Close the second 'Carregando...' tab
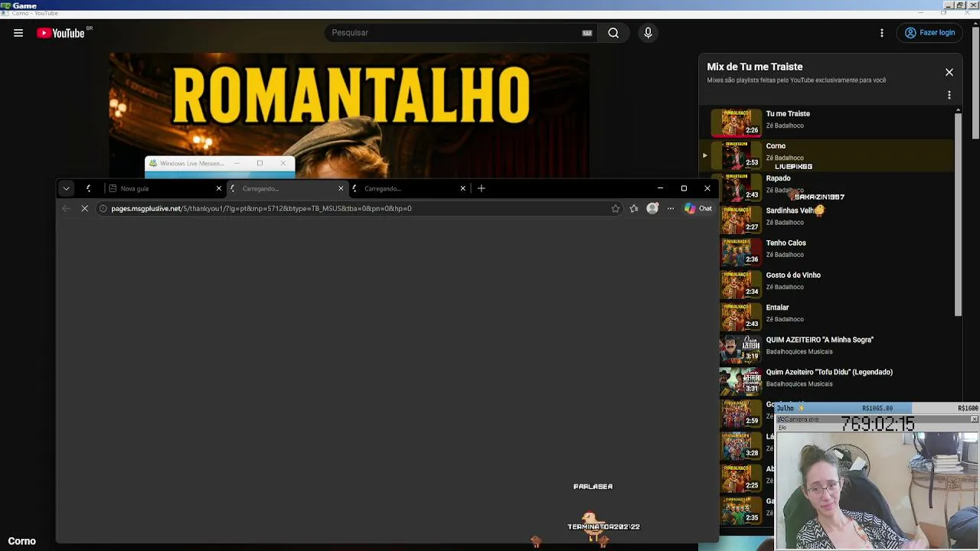 (x=462, y=188)
